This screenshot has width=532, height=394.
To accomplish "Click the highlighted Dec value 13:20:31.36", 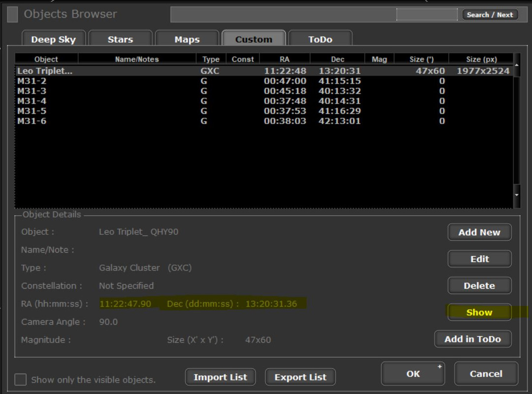I will coord(271,304).
